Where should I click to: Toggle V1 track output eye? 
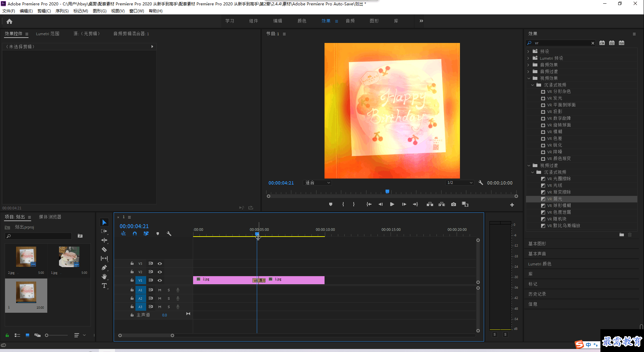[160, 280]
